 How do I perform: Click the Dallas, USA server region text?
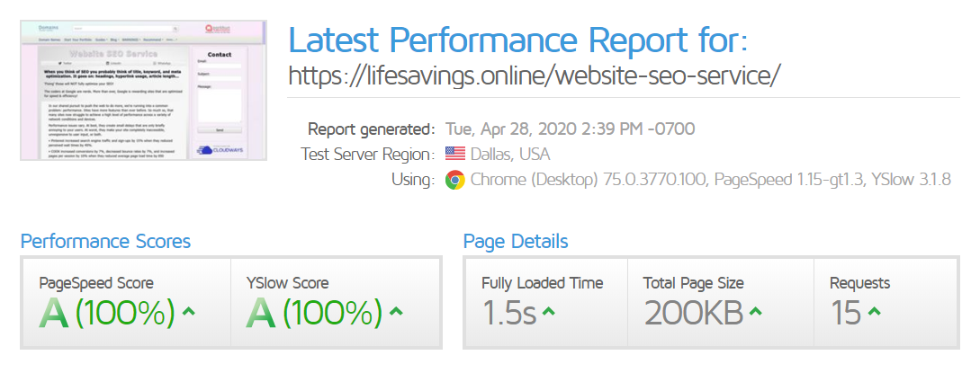511,154
